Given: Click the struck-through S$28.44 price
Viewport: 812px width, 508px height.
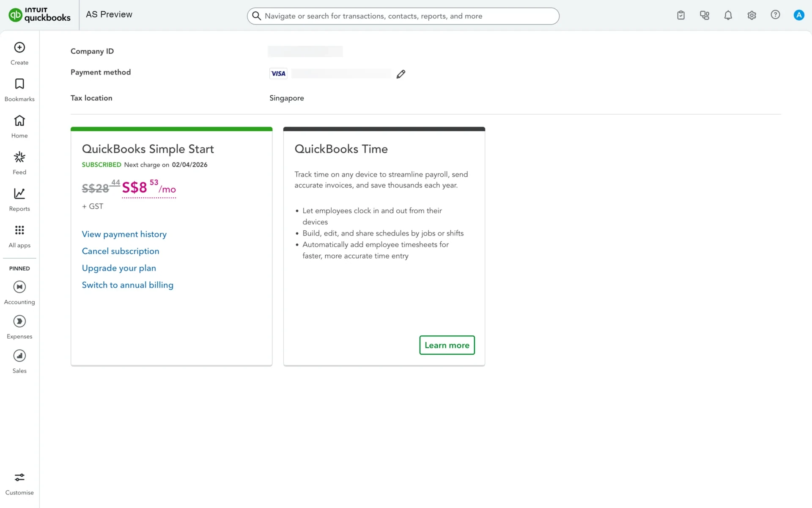Looking at the screenshot, I should [101, 188].
